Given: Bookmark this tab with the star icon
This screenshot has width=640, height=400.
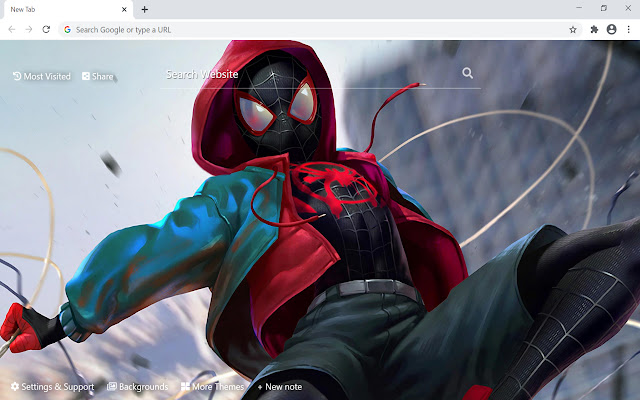Looking at the screenshot, I should (573, 30).
